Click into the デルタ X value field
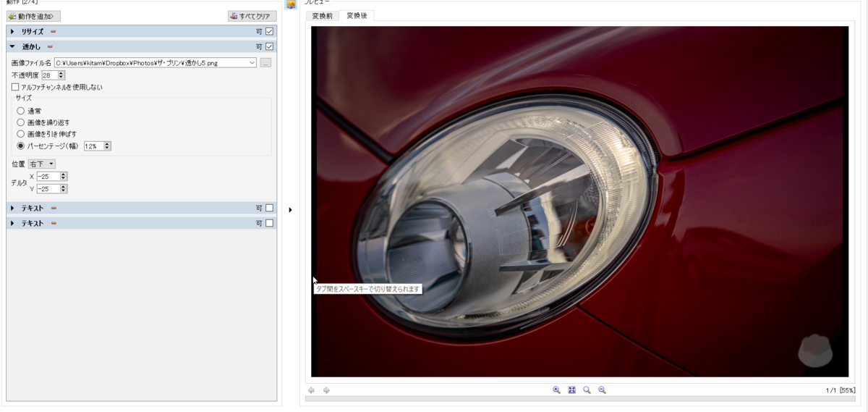Image resolution: width=868 pixels, height=412 pixels. click(48, 176)
